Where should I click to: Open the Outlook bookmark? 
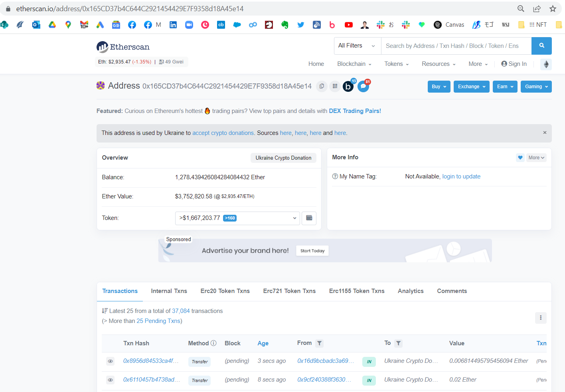(x=36, y=25)
